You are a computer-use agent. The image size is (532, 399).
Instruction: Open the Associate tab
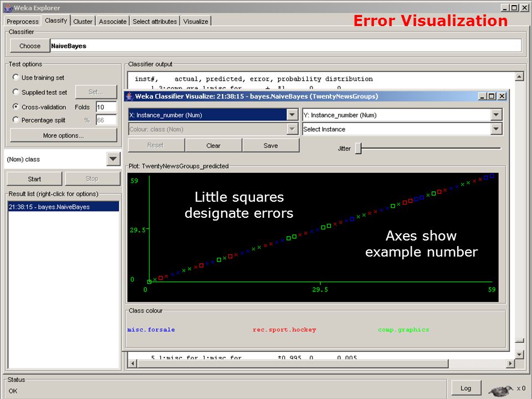pos(112,22)
